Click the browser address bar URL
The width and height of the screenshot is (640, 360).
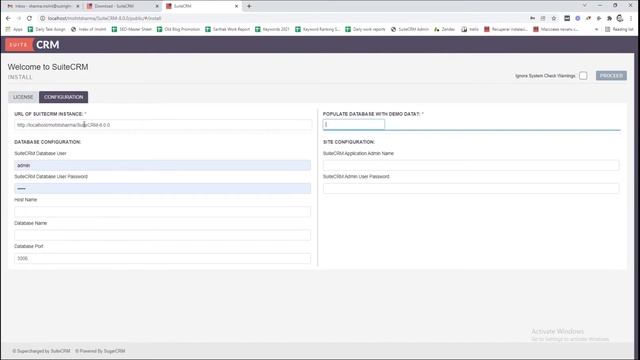(x=104, y=18)
